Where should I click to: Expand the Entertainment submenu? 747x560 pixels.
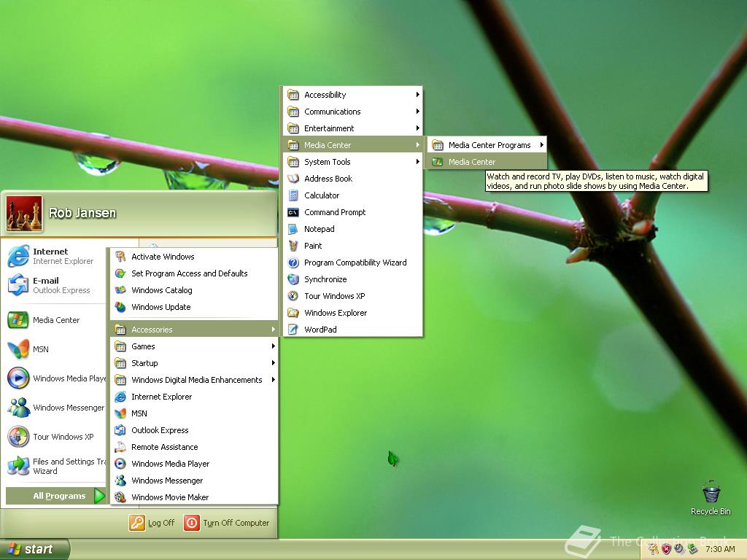coord(352,128)
